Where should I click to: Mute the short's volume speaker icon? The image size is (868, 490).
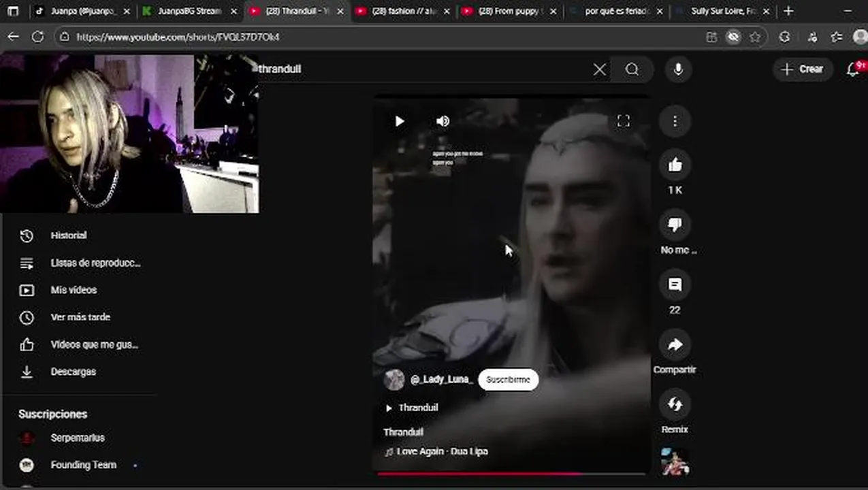443,121
